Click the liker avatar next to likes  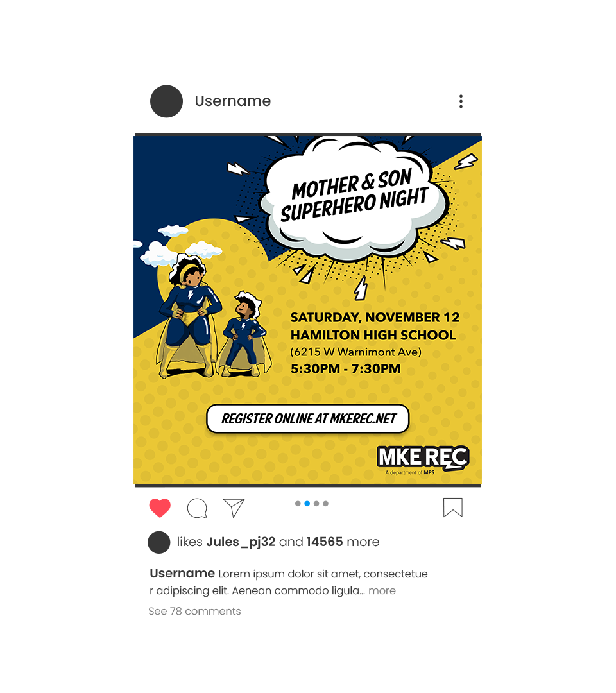click(159, 542)
